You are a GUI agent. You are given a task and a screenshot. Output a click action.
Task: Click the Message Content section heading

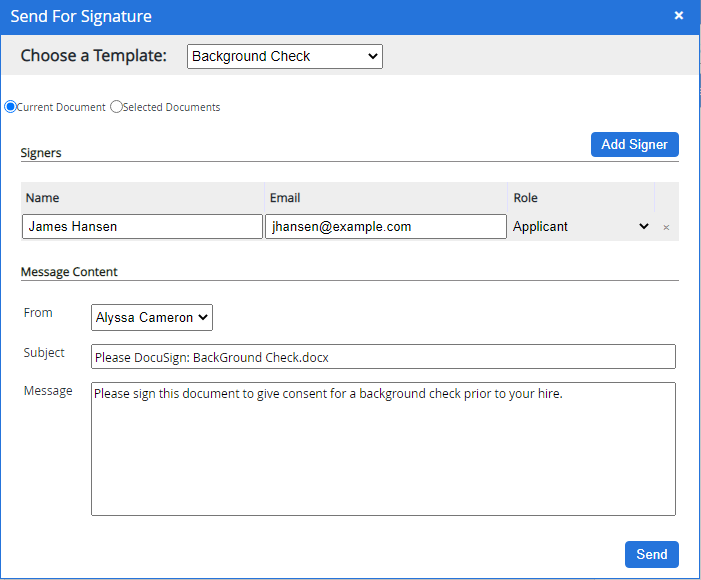tap(69, 272)
